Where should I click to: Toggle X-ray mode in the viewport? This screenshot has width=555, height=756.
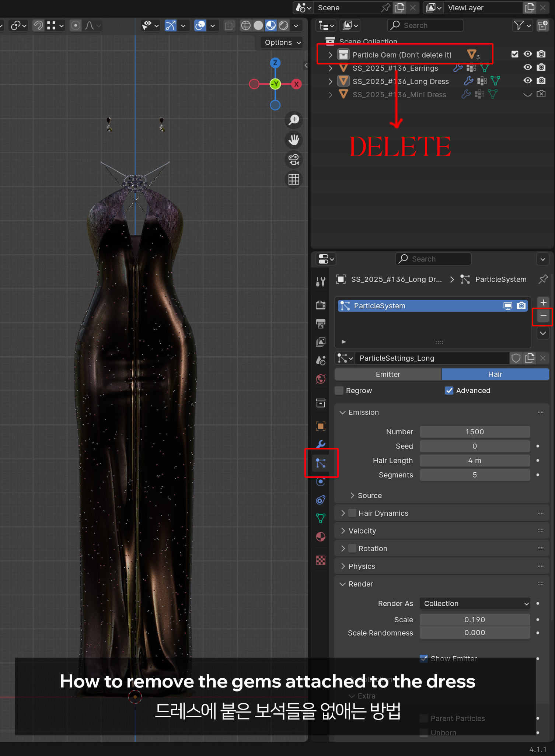click(x=229, y=25)
